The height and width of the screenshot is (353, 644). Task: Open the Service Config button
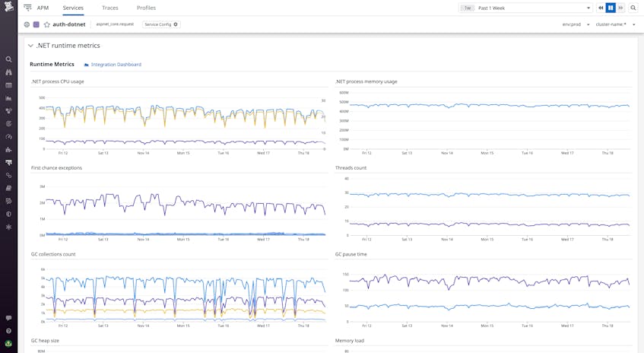point(161,24)
